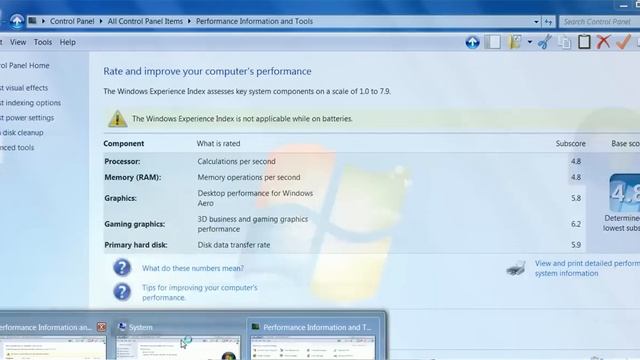Click View and print detailed performance link

pos(587,268)
